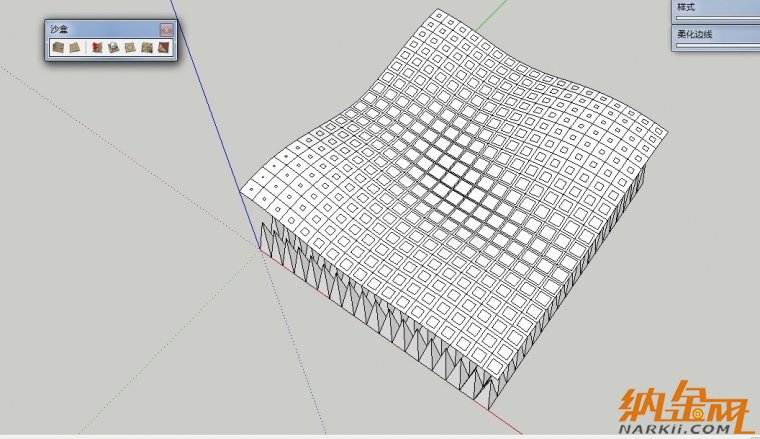Activate the Smoove tool in sandbox toolbar

pyautogui.click(x=96, y=47)
